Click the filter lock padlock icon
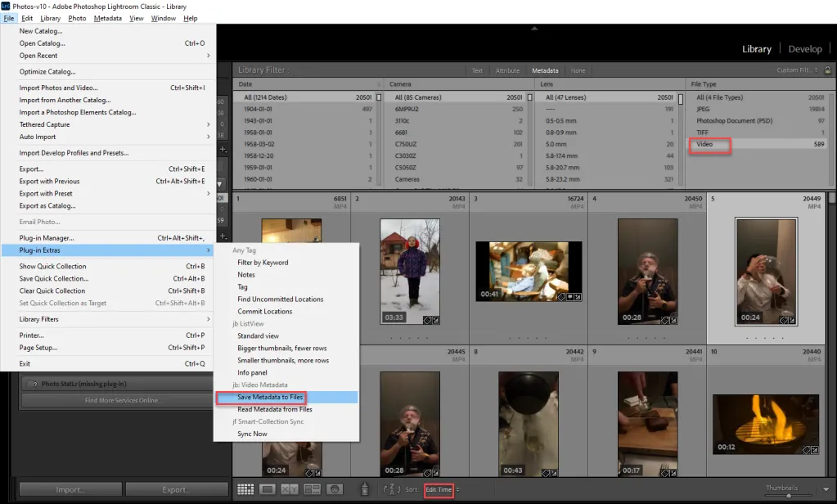 (x=828, y=70)
